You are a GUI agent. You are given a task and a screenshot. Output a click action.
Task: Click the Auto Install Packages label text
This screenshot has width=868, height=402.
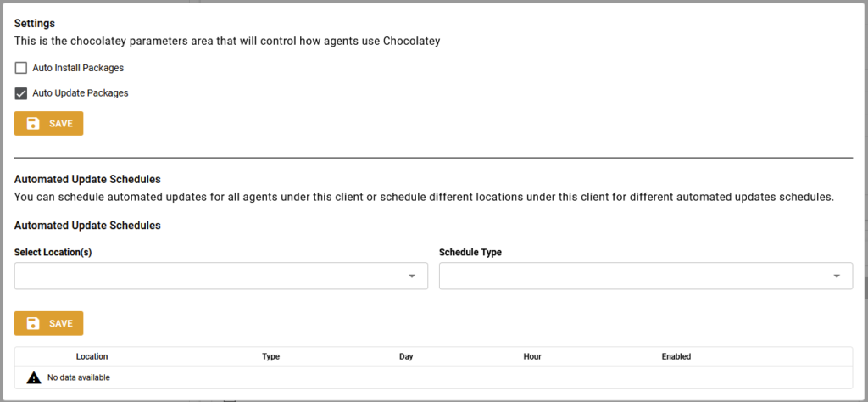pyautogui.click(x=78, y=68)
